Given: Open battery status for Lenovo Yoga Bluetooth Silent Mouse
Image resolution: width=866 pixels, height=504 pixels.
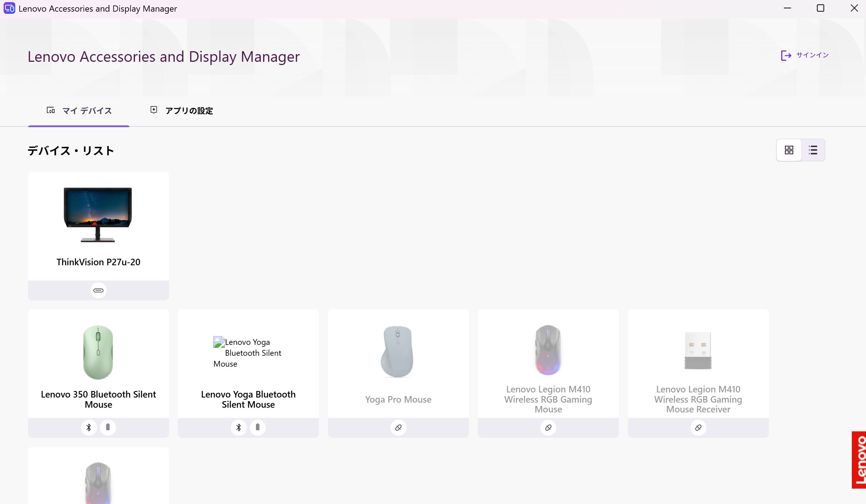Looking at the screenshot, I should tap(258, 427).
